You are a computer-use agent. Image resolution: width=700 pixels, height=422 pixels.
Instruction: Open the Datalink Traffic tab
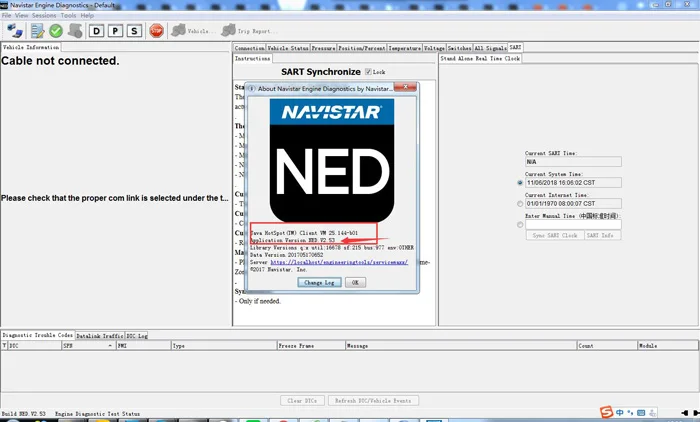click(x=100, y=335)
